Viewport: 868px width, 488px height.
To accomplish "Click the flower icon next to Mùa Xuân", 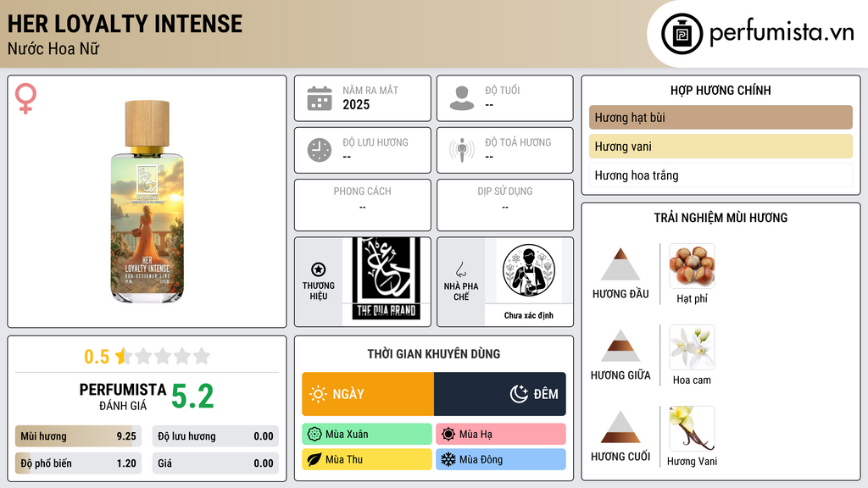I will pos(314,435).
